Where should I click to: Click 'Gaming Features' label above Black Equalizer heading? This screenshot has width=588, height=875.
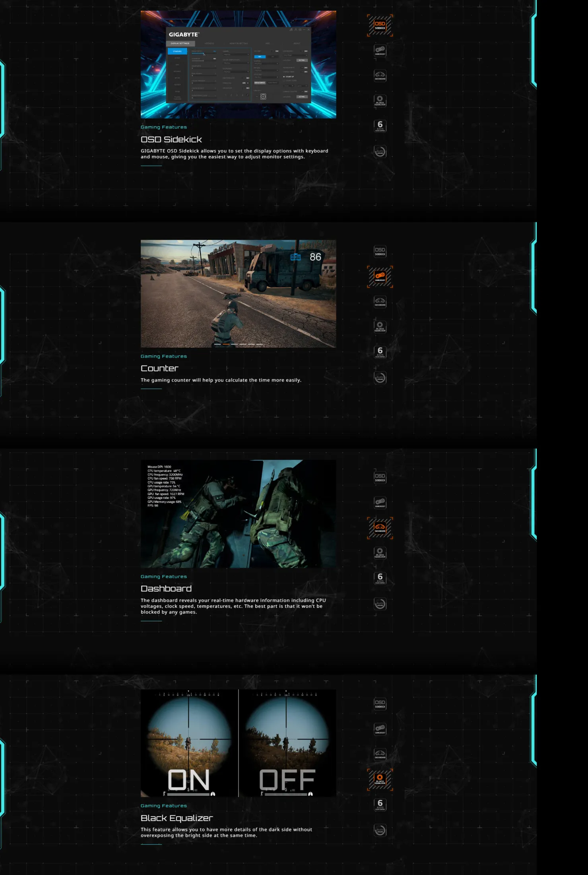tap(164, 805)
